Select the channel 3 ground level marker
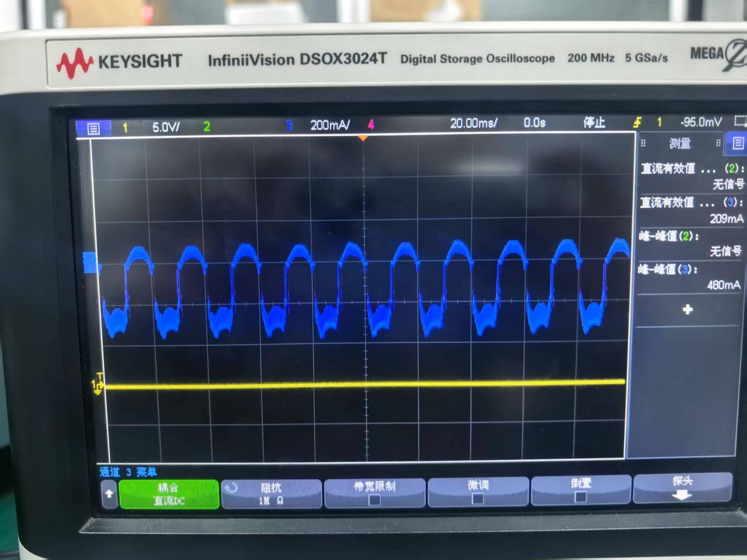 [x=90, y=263]
